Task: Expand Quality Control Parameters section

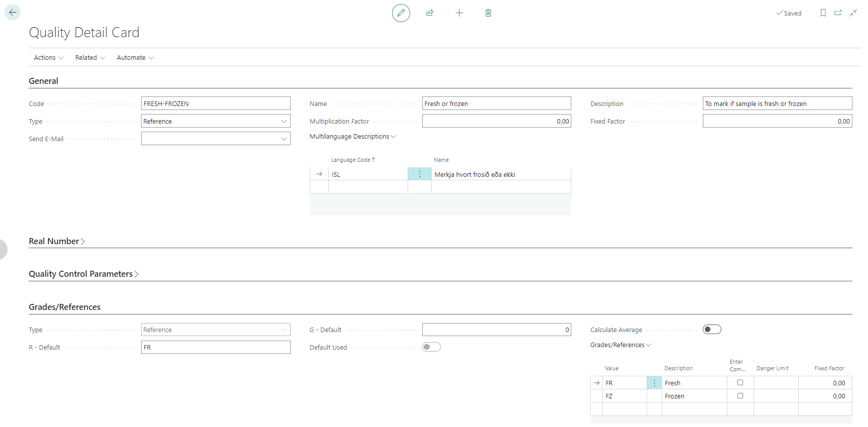Action: 83,274
